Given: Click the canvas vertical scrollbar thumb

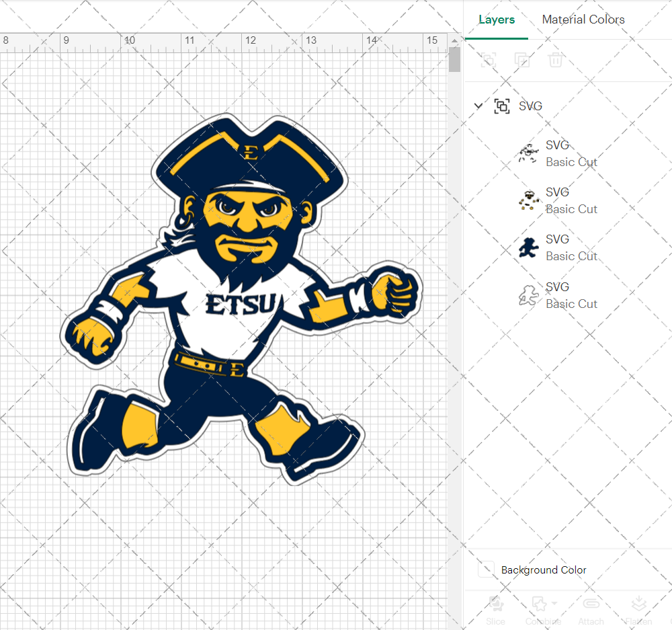Looking at the screenshot, I should tap(454, 60).
